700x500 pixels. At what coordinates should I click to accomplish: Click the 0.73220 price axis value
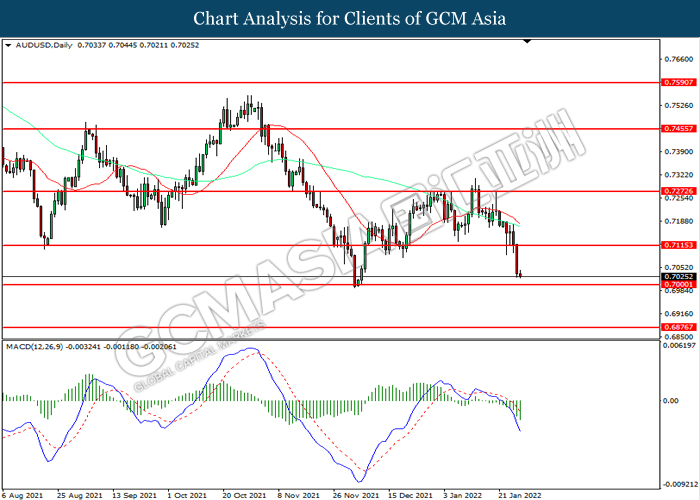(x=679, y=175)
